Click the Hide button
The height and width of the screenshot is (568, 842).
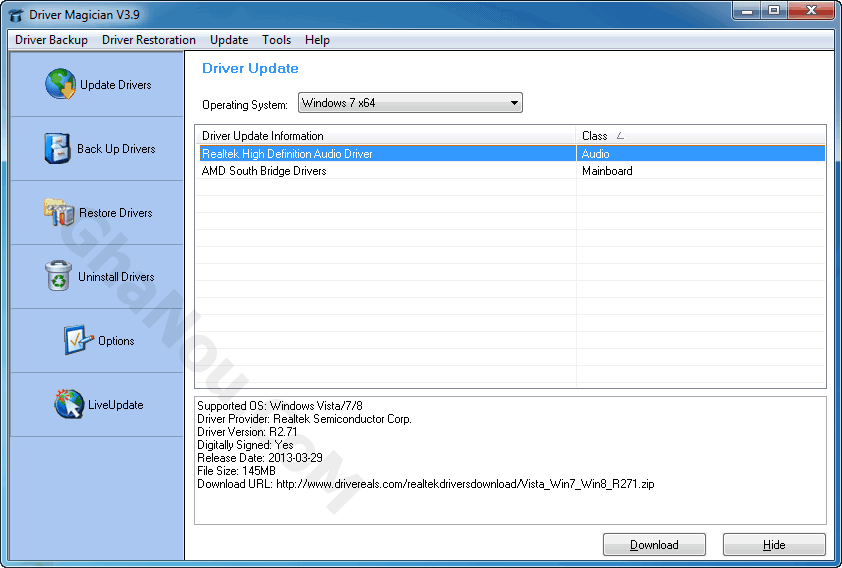774,544
